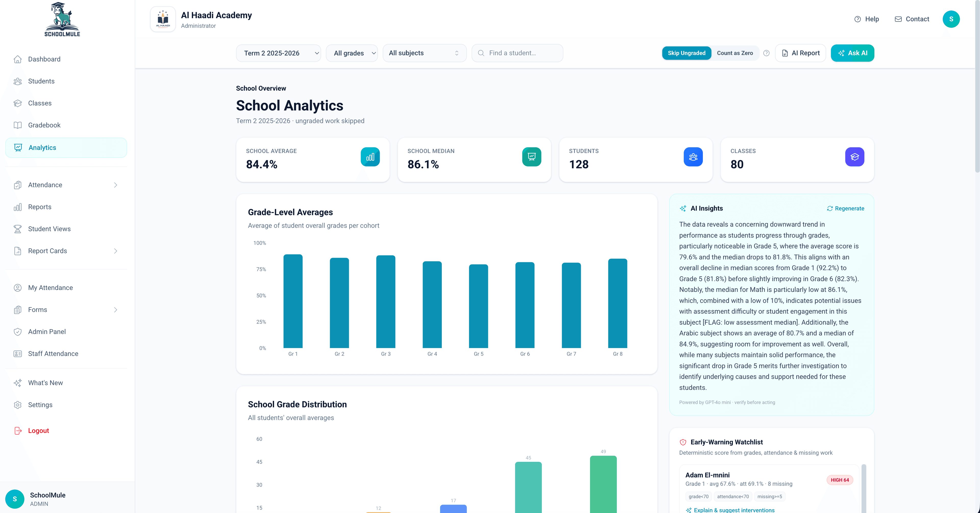Open the Gradebook page
The height and width of the screenshot is (513, 980).
pyautogui.click(x=66, y=125)
